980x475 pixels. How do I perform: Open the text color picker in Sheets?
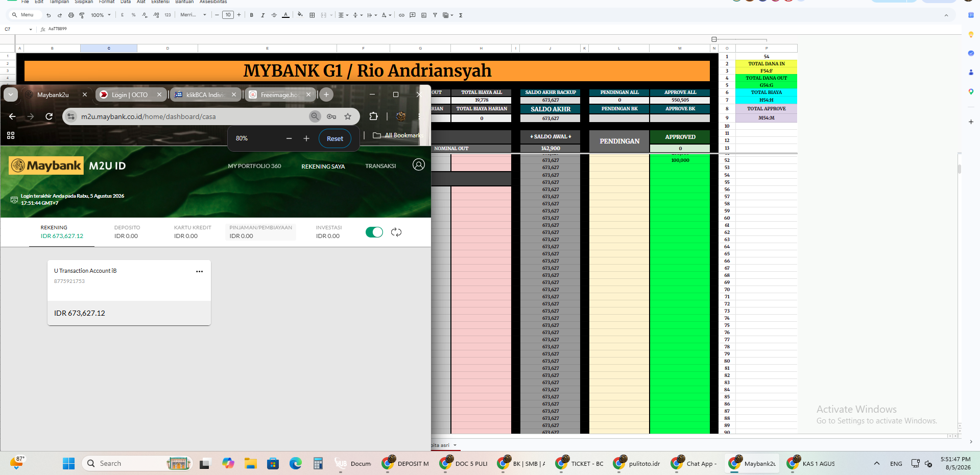pos(286,15)
